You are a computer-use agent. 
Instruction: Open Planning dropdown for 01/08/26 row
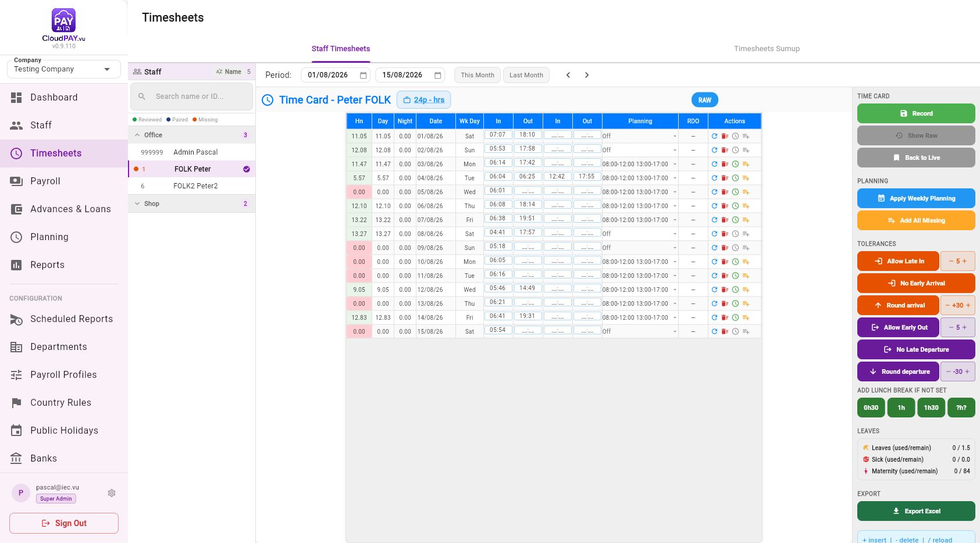[x=640, y=136]
